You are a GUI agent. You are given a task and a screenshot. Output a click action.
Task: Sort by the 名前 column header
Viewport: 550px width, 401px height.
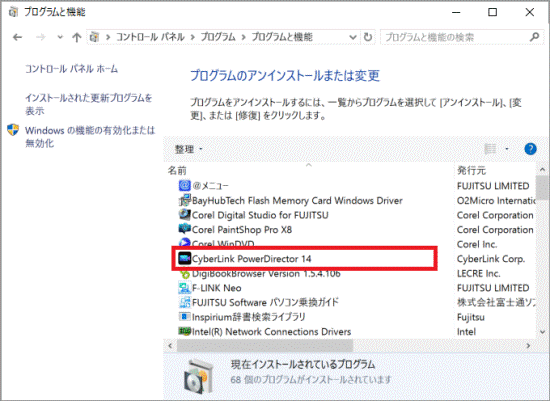coord(177,171)
